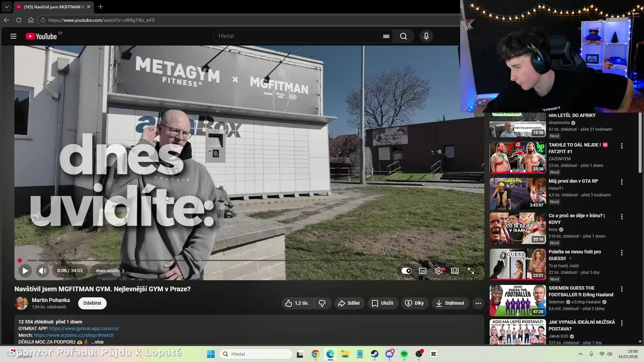Viewport: 644px width, 362px height.
Task: Open File Explorer from taskbar
Action: coord(345,354)
